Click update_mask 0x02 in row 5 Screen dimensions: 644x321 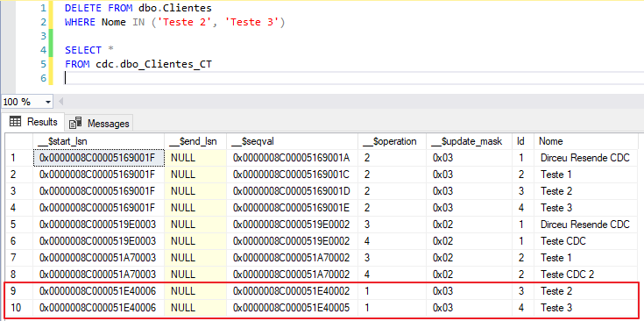[x=469, y=225]
